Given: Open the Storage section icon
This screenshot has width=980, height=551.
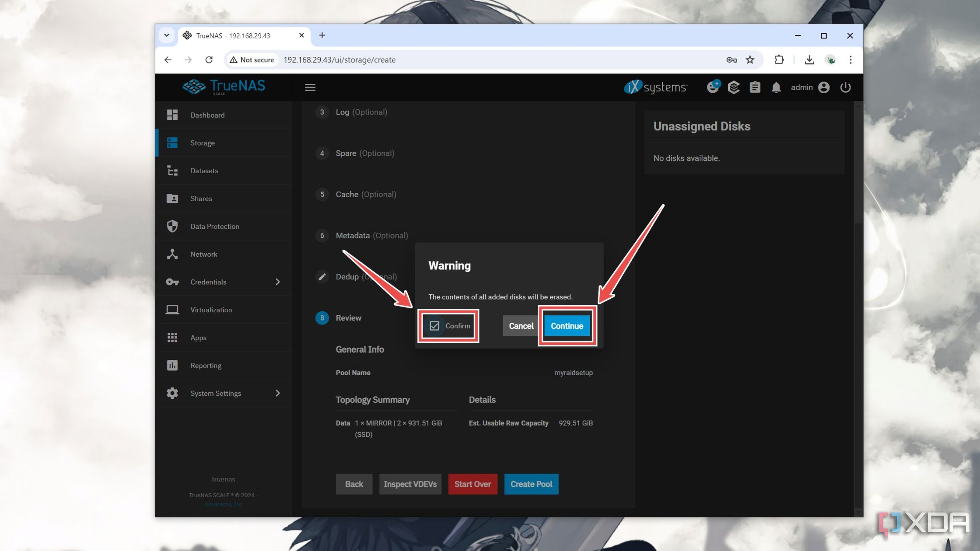Looking at the screenshot, I should pyautogui.click(x=172, y=142).
